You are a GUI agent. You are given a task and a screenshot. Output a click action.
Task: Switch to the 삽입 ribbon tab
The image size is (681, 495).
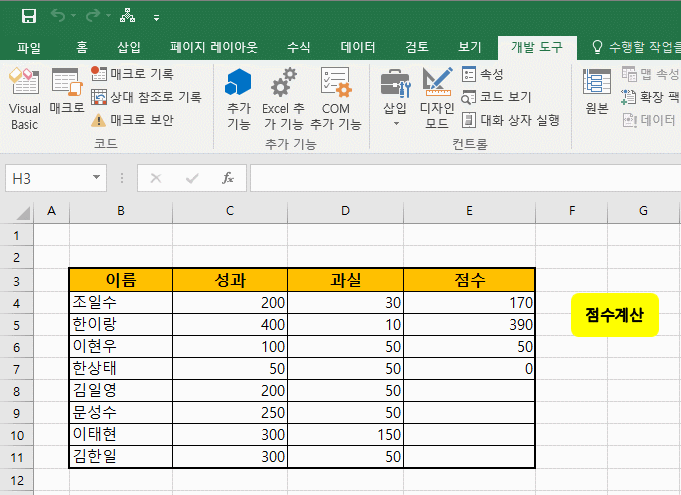coord(129,47)
